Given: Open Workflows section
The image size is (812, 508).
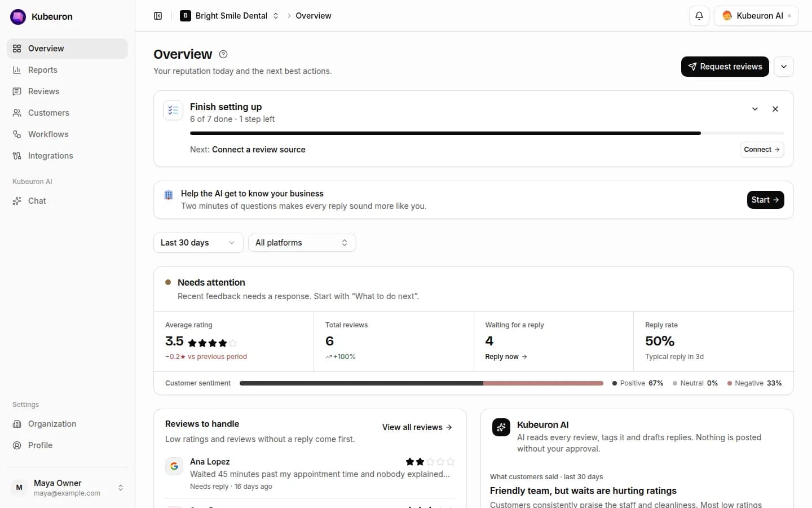Looking at the screenshot, I should tap(67, 134).
